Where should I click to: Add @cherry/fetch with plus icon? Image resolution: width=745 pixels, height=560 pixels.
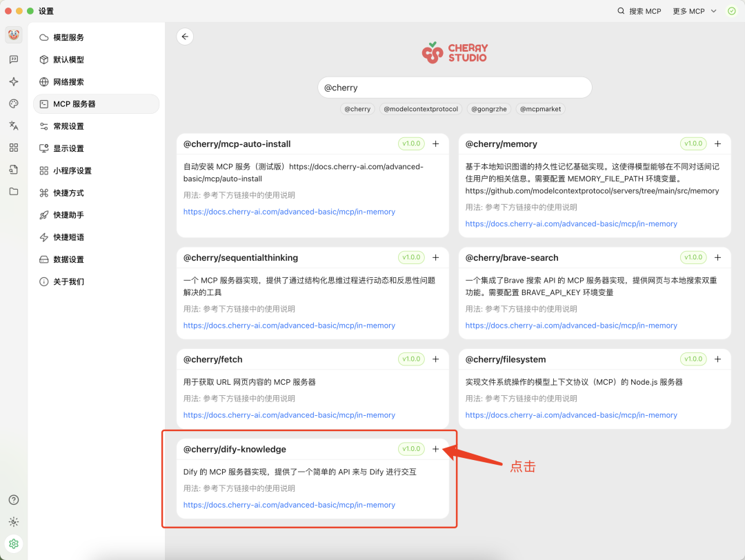pos(436,359)
